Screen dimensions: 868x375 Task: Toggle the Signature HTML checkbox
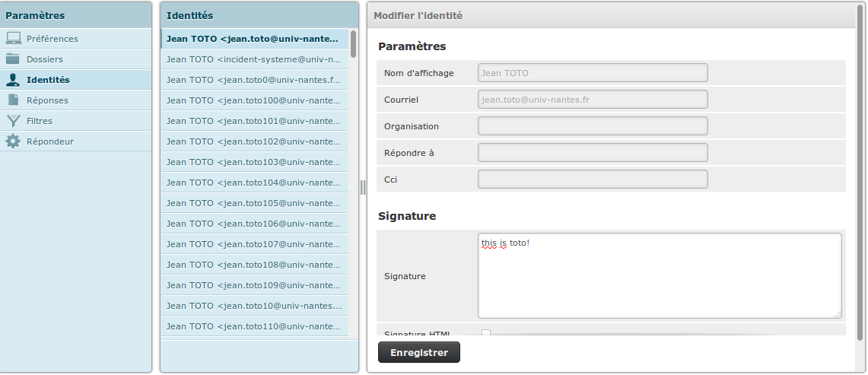click(x=486, y=333)
